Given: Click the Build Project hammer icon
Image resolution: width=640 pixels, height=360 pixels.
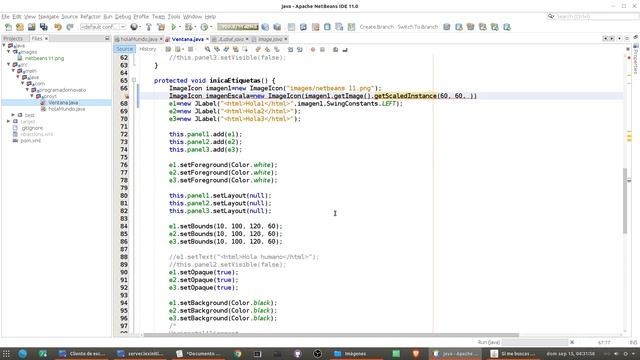Looking at the screenshot, I should click(x=149, y=27).
